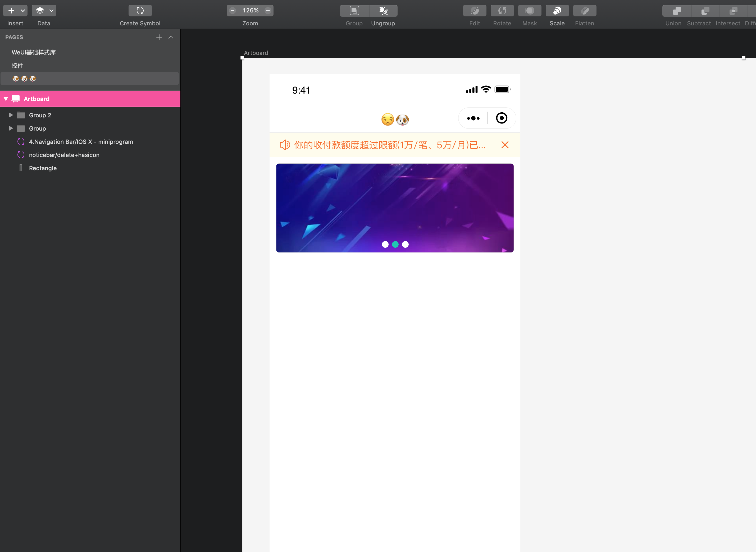
Task: Click the Group toolbar icon
Action: (x=354, y=11)
